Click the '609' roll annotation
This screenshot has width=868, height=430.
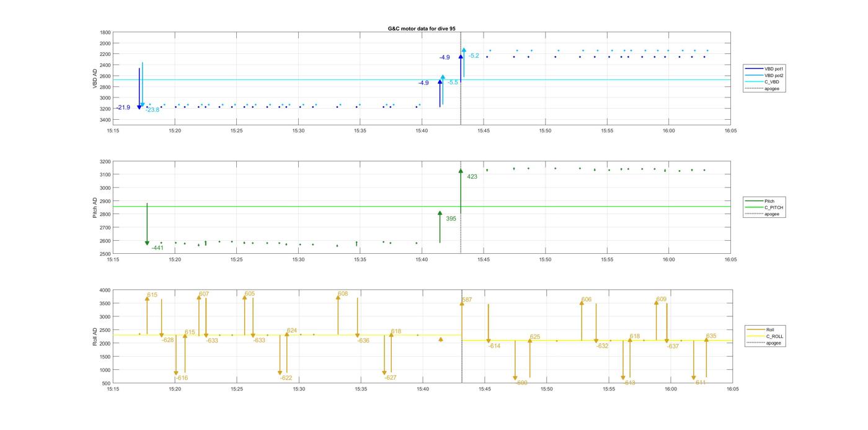662,300
